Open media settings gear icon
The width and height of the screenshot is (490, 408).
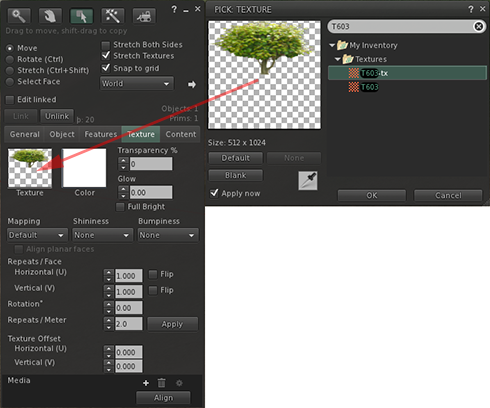[x=179, y=383]
